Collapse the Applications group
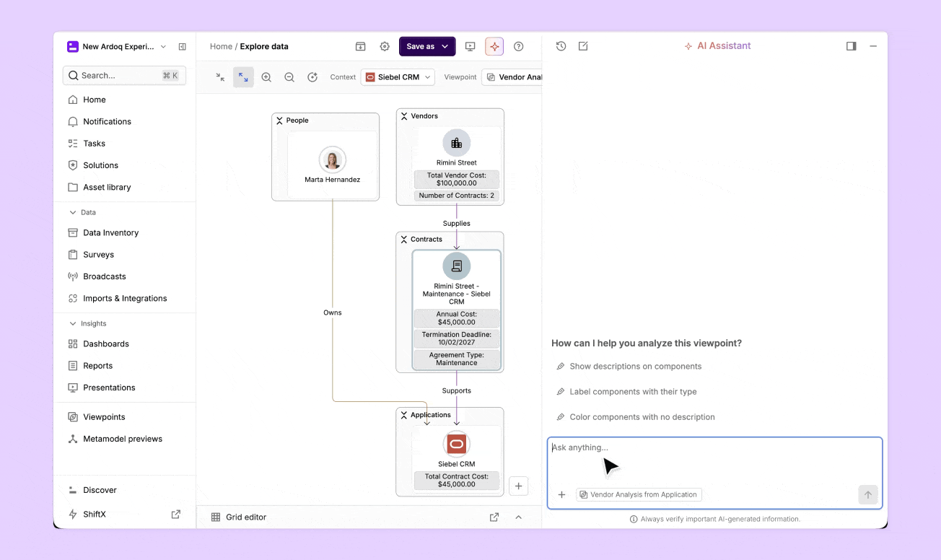 pyautogui.click(x=404, y=415)
